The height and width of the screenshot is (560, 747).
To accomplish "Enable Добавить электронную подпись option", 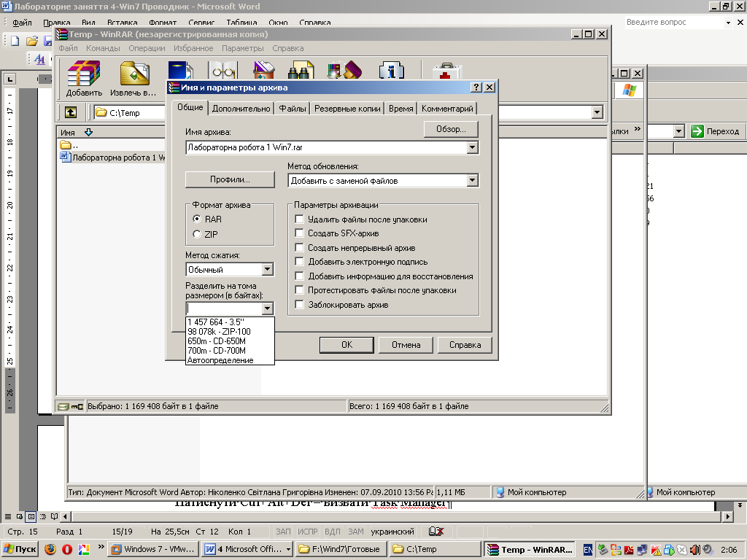I will click(x=300, y=262).
